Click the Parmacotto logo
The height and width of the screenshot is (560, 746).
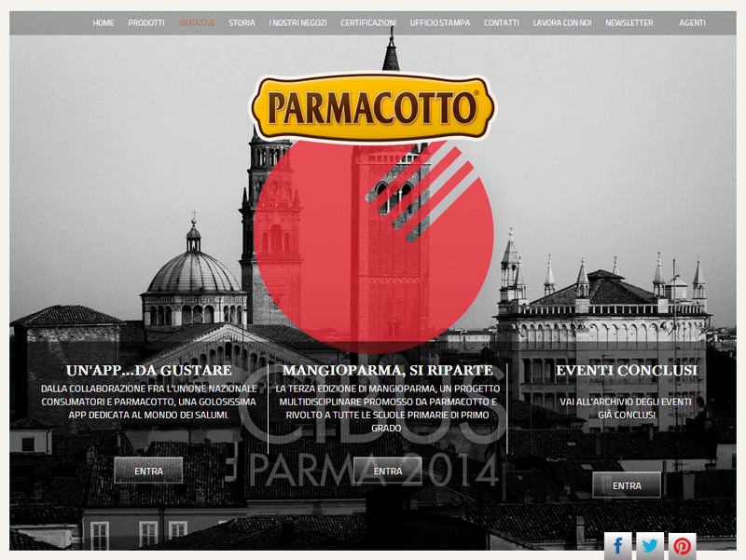(x=372, y=107)
